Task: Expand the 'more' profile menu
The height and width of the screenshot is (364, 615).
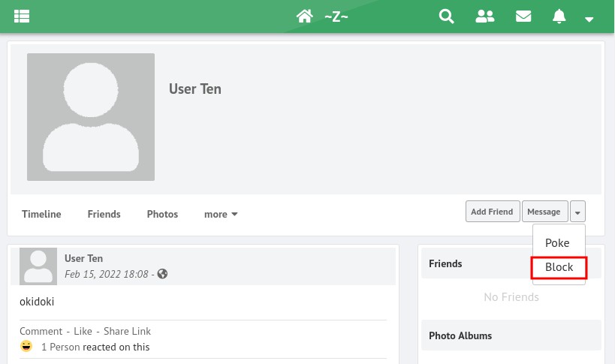Action: pyautogui.click(x=221, y=214)
